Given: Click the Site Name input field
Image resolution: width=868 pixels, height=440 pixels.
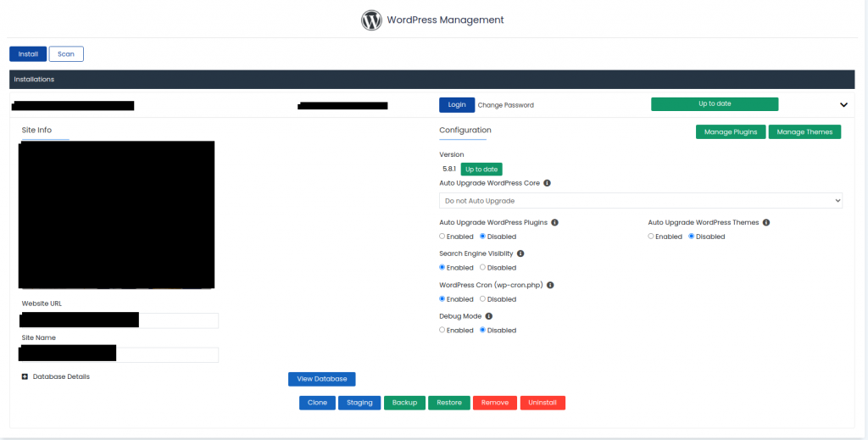Looking at the screenshot, I should coord(119,354).
